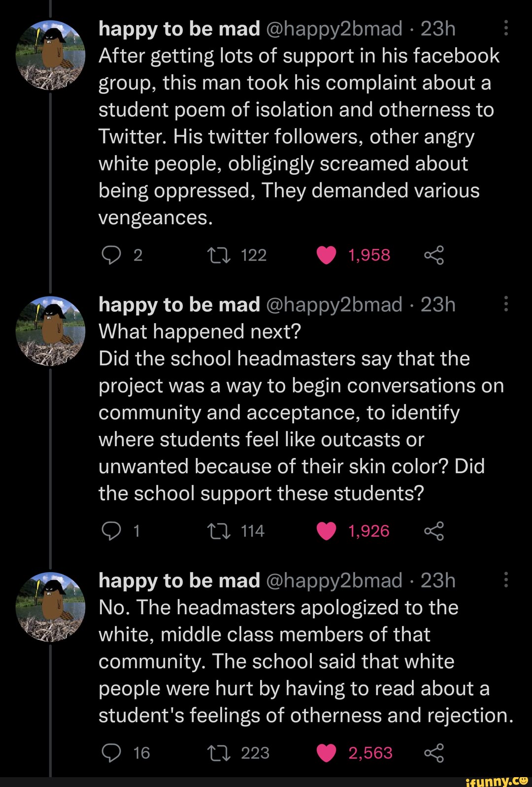Viewport: 532px width, 787px height.
Task: Open more options for the second tweet
Action: [x=506, y=304]
